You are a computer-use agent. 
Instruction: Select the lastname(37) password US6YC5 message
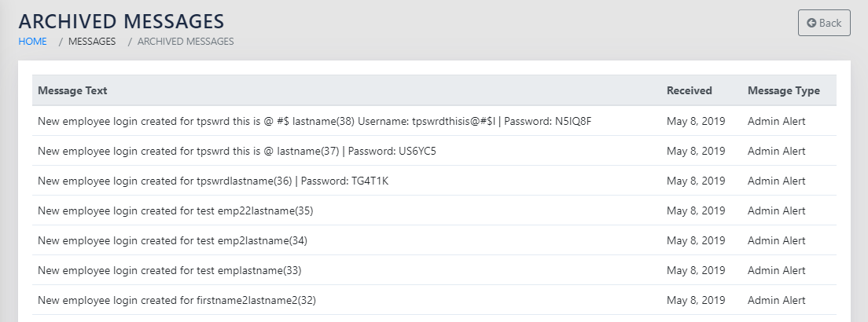237,151
